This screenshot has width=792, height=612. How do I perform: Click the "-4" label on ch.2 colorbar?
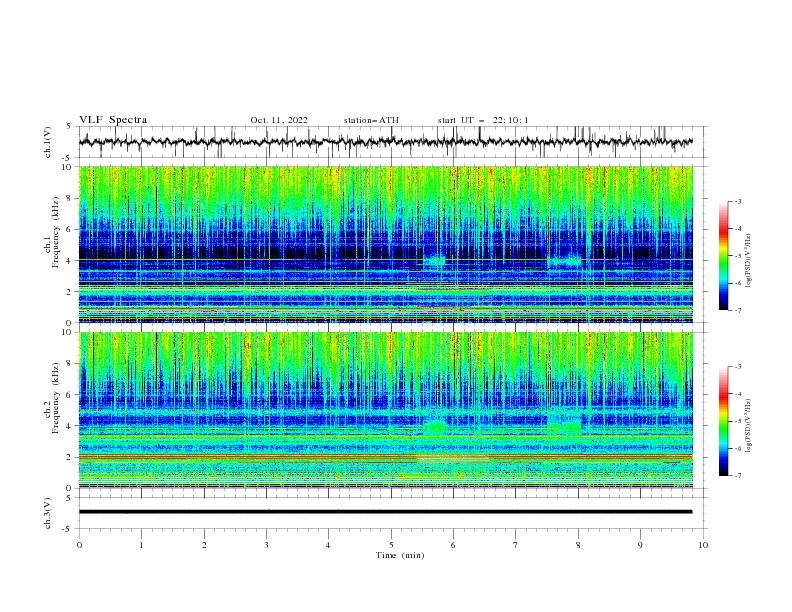(x=737, y=394)
